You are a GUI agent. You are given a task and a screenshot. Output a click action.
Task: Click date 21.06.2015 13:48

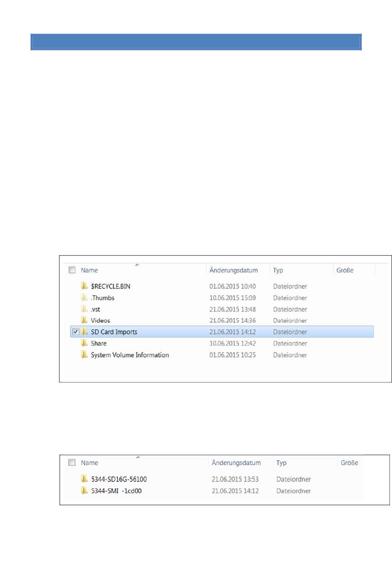[232, 309]
